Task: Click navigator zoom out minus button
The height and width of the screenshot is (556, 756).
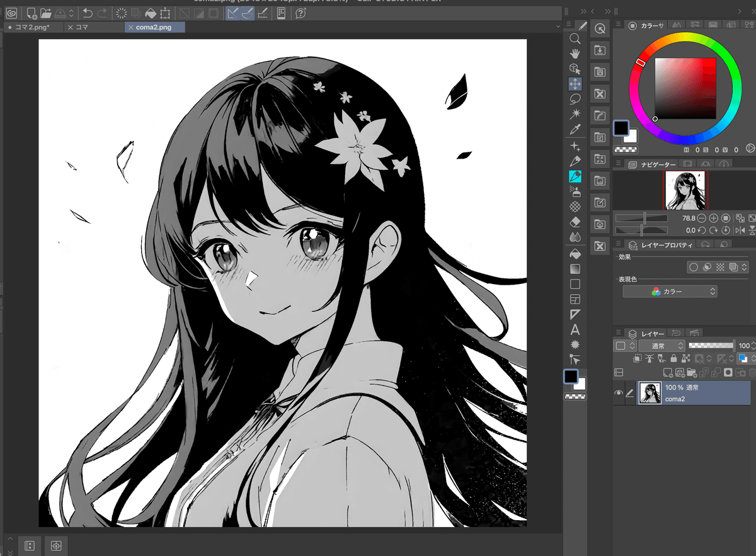Action: tap(702, 218)
